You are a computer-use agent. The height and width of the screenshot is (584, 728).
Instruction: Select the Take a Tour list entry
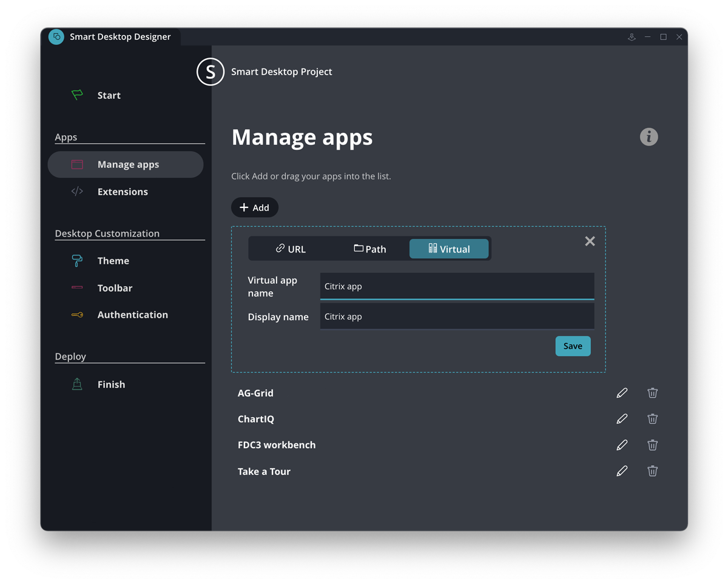pos(264,471)
